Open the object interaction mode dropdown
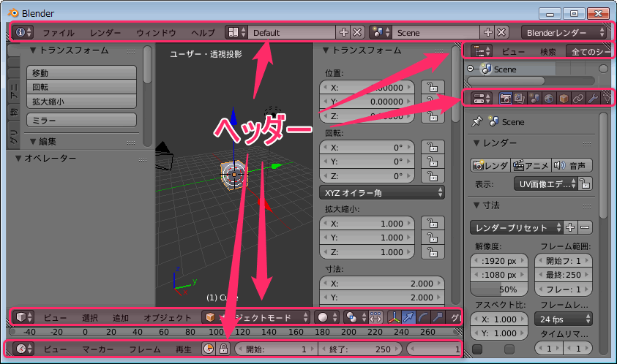This screenshot has width=617, height=364. [256, 317]
